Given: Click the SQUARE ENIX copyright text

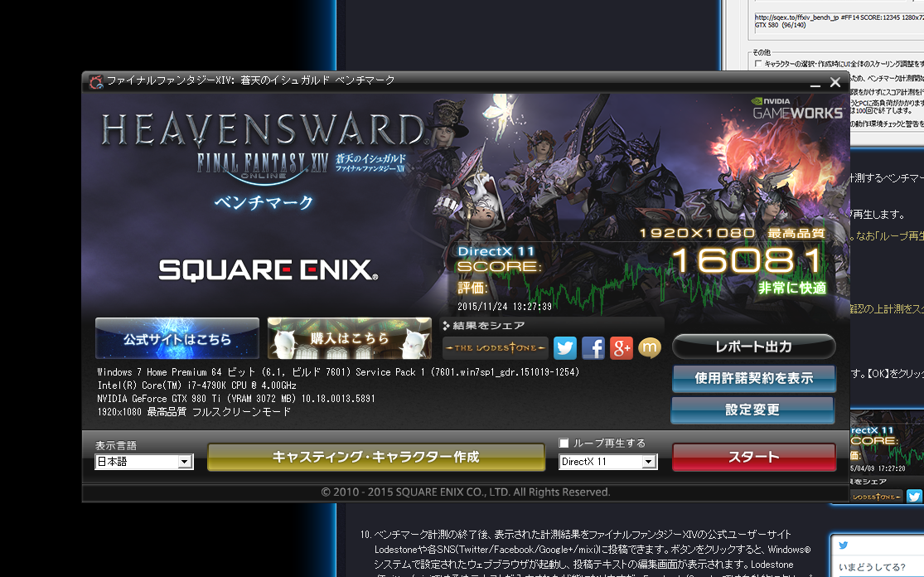Looking at the screenshot, I should 466,492.
